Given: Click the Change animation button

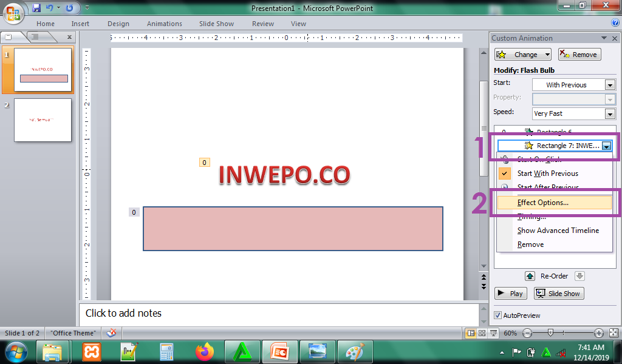Looking at the screenshot, I should tap(523, 54).
